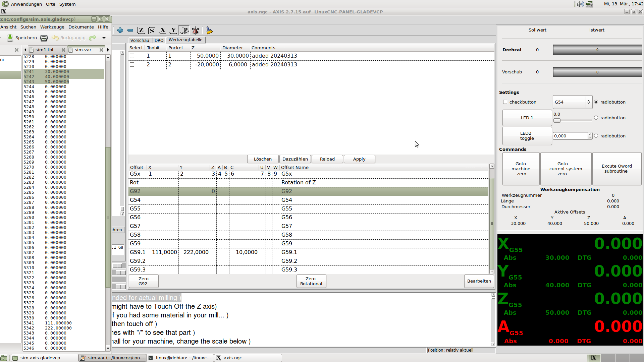Select the perspective P view icon

click(x=184, y=31)
